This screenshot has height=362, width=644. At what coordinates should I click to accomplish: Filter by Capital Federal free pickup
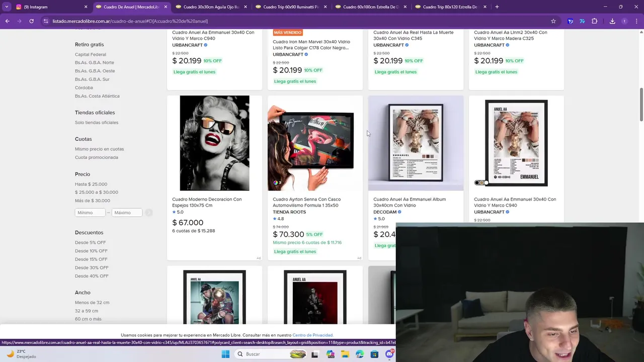point(91,54)
